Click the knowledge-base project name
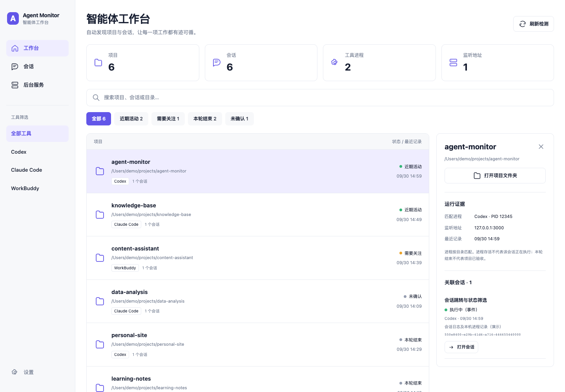The height and width of the screenshot is (392, 565). (134, 205)
